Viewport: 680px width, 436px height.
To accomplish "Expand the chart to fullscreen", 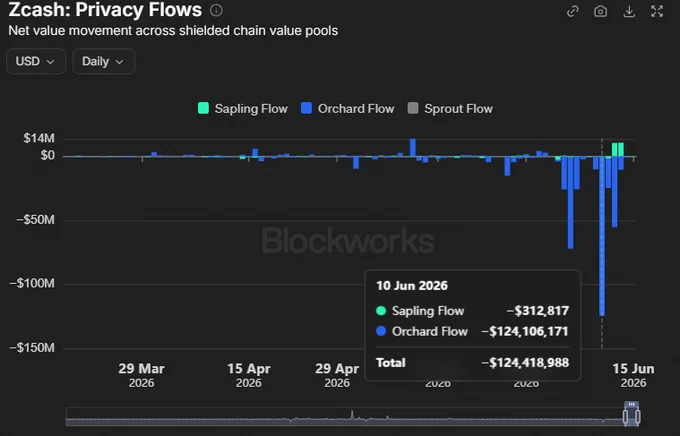I will [657, 11].
